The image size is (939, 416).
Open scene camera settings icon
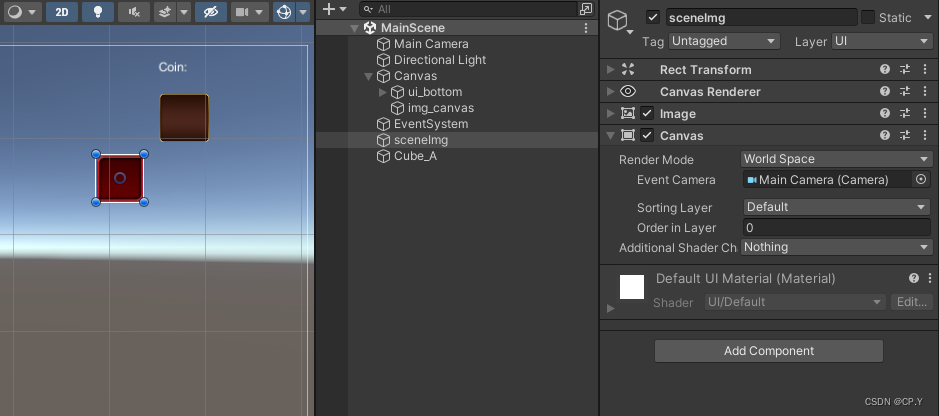[x=241, y=12]
